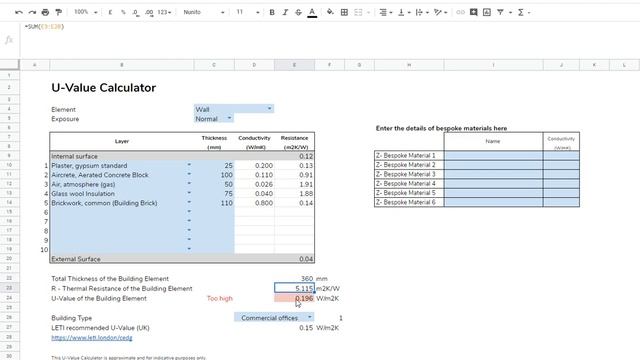Open the 100% zoom dropdown
The image size is (640, 360).
(86, 12)
